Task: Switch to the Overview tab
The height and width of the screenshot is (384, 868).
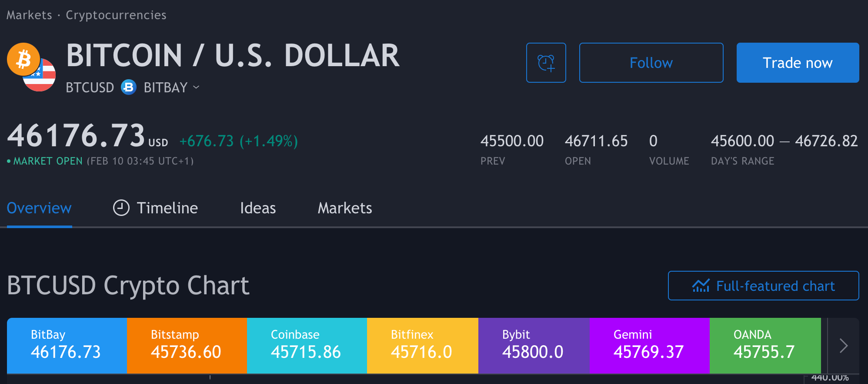Action: tap(39, 208)
